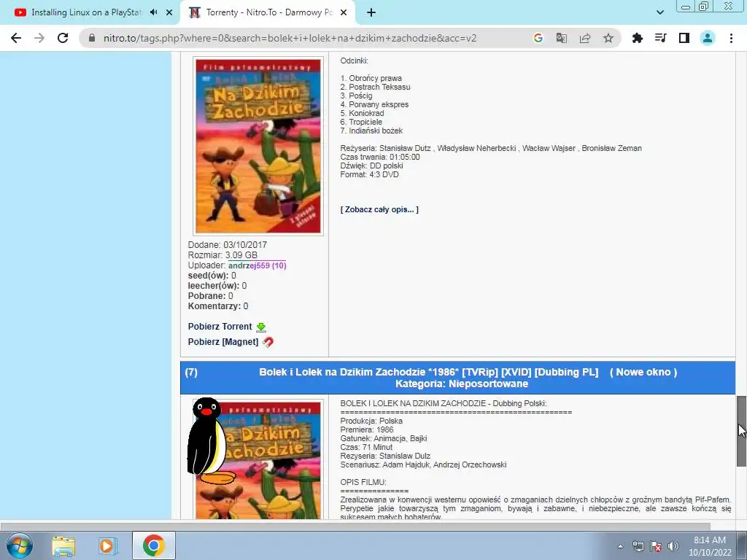Click the torrent number (7) label
Screen dimensions: 747x560
click(x=191, y=373)
